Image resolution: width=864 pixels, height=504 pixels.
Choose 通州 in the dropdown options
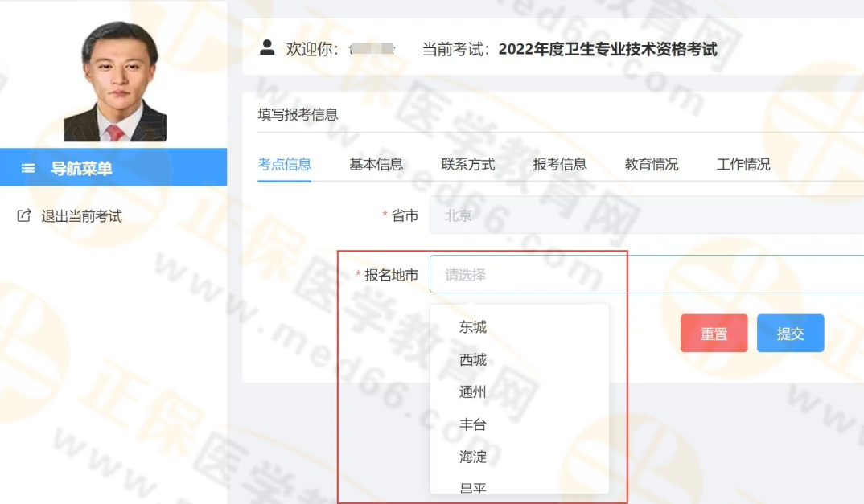[471, 392]
